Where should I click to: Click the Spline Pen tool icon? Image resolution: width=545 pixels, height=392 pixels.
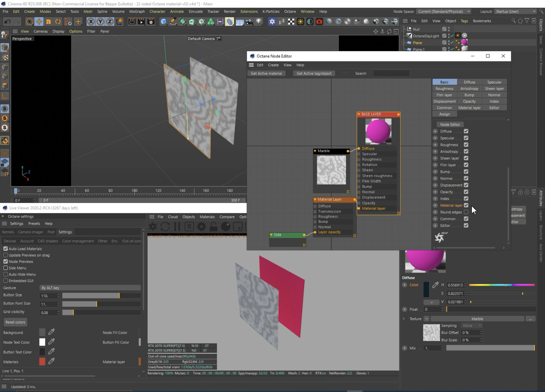[x=173, y=22]
